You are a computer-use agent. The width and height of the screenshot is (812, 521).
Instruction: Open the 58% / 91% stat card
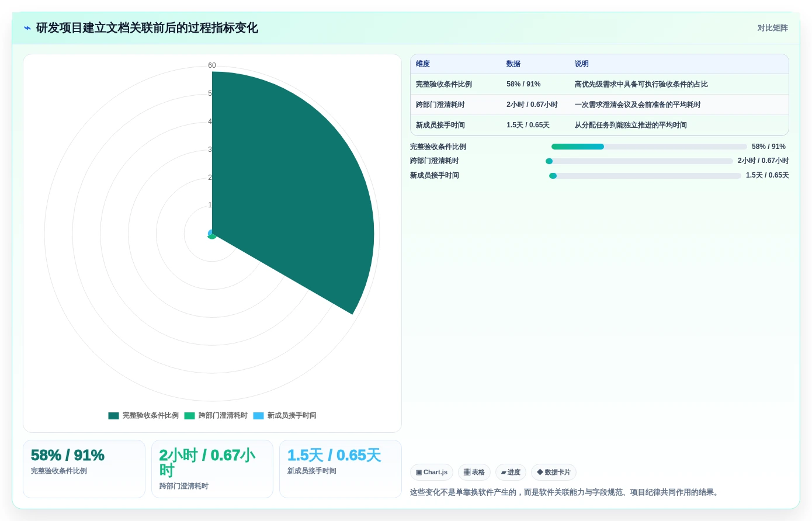84,469
